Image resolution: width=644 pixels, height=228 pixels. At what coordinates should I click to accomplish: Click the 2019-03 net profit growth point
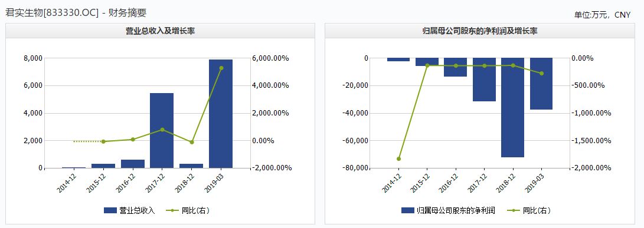point(541,74)
